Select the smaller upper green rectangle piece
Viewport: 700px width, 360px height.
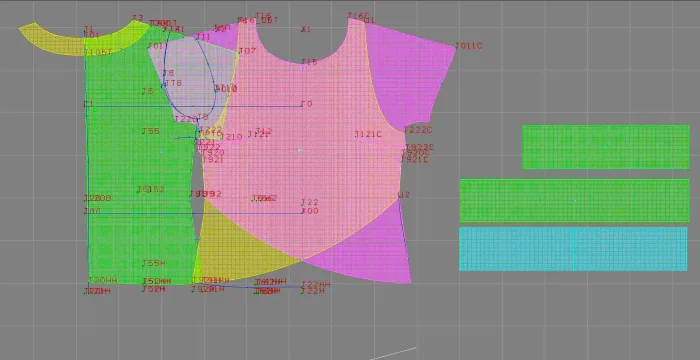(x=606, y=147)
